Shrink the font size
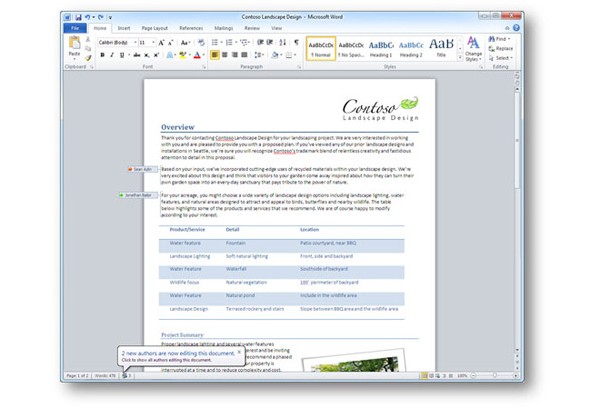Screen dimensions: 600x408 pyautogui.click(x=171, y=42)
